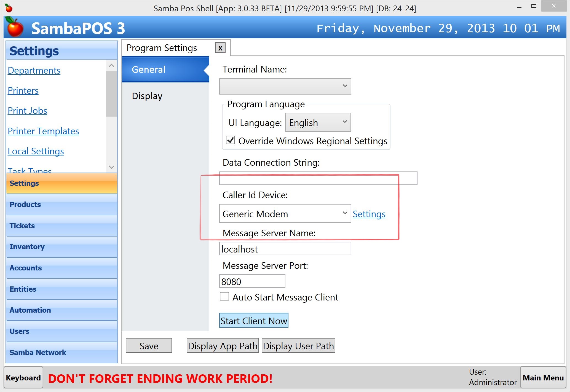Image resolution: width=570 pixels, height=392 pixels.
Task: Click the Display User Path button
Action: pos(298,346)
